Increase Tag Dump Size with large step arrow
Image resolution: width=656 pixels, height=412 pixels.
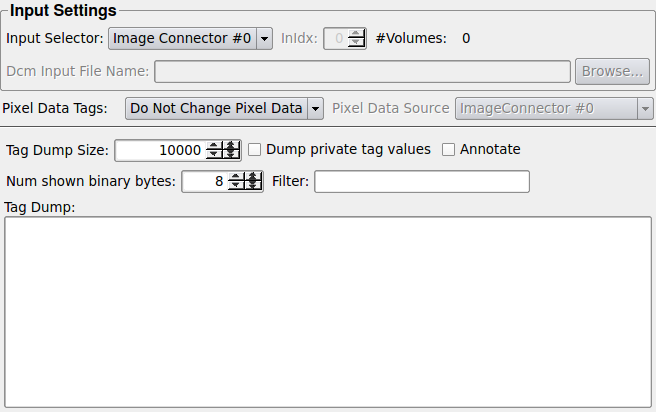click(x=231, y=146)
